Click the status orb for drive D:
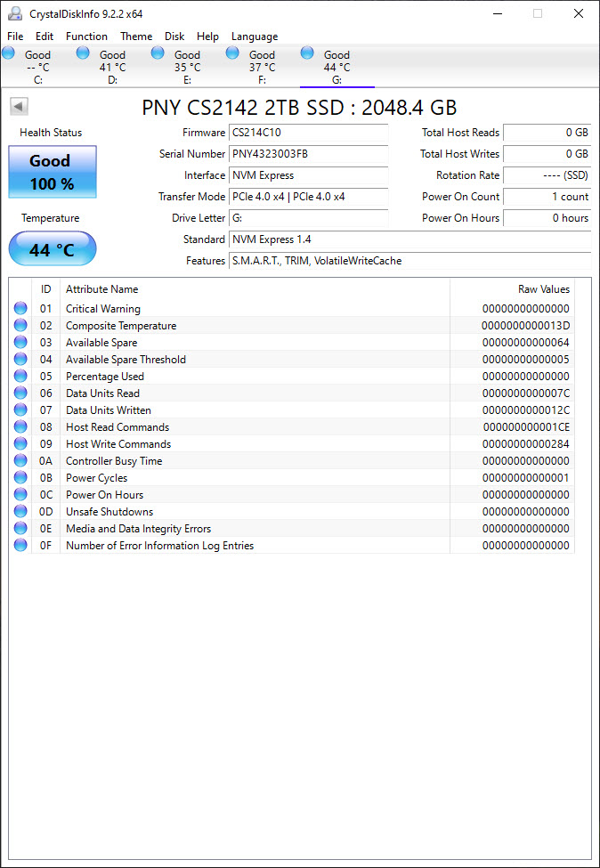 pyautogui.click(x=83, y=53)
